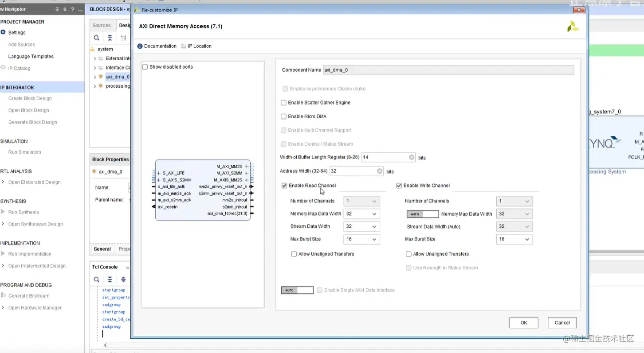Click Create Block Design
Viewport: 644px width, 353px height.
(30, 98)
